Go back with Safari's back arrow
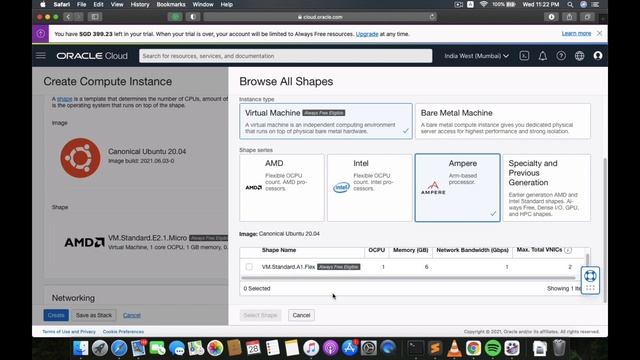Screen dimensions: 640x360 point(68,17)
